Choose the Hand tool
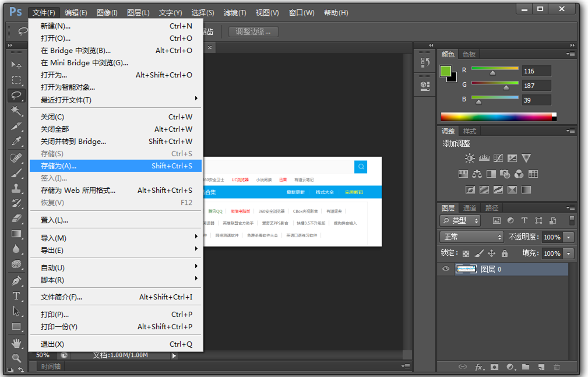This screenshot has height=377, width=588. pos(16,342)
